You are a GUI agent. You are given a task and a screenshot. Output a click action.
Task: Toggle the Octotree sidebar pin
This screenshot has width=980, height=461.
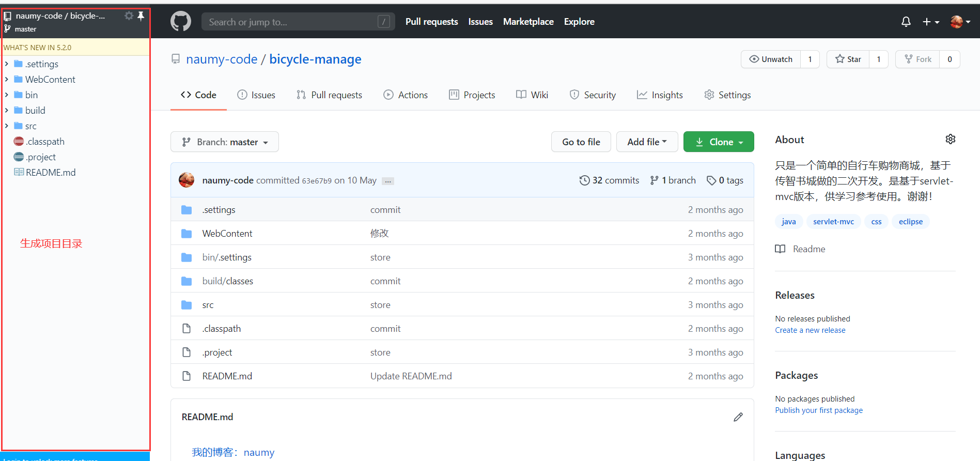pos(141,16)
